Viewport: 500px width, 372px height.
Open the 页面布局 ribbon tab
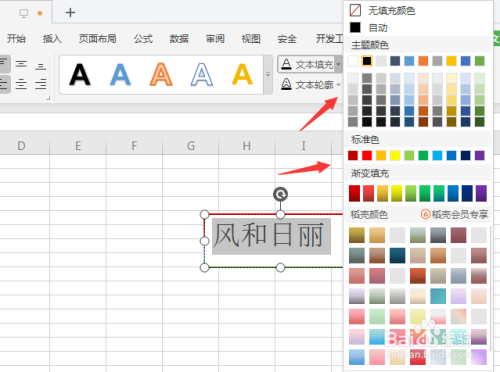click(97, 39)
